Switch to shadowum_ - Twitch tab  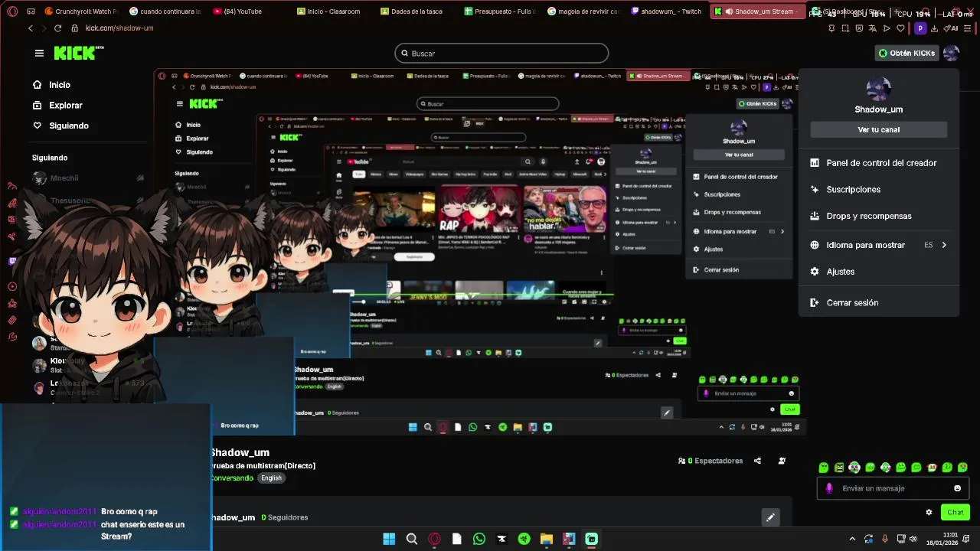[666, 11]
